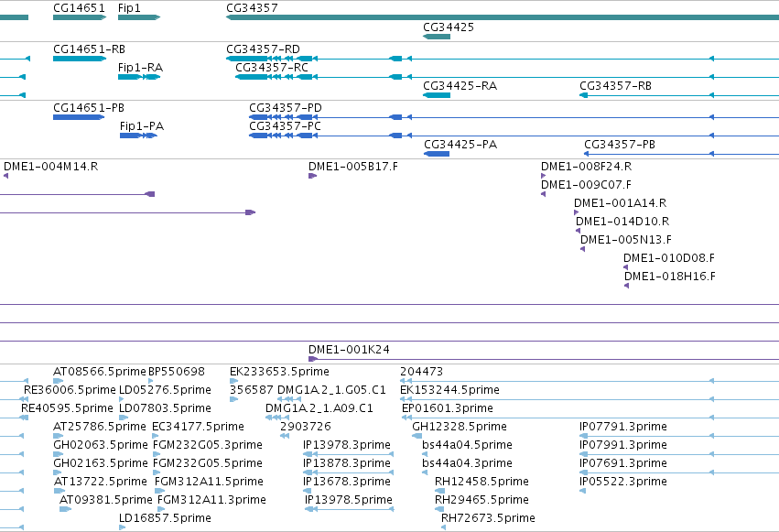Click the Fip1 gene label
Screen dimensions: 779x532
tap(129, 8)
